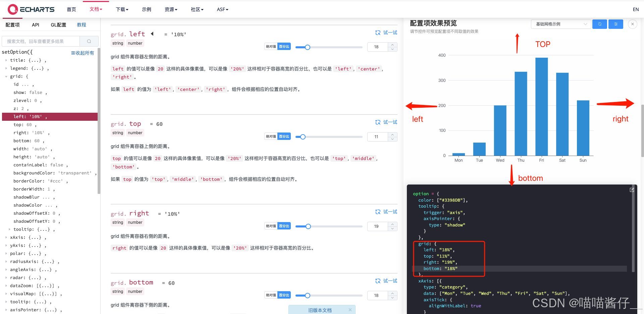Expand the dataZoom node in tree
Viewport: 644px width, 314px height.
6,286
